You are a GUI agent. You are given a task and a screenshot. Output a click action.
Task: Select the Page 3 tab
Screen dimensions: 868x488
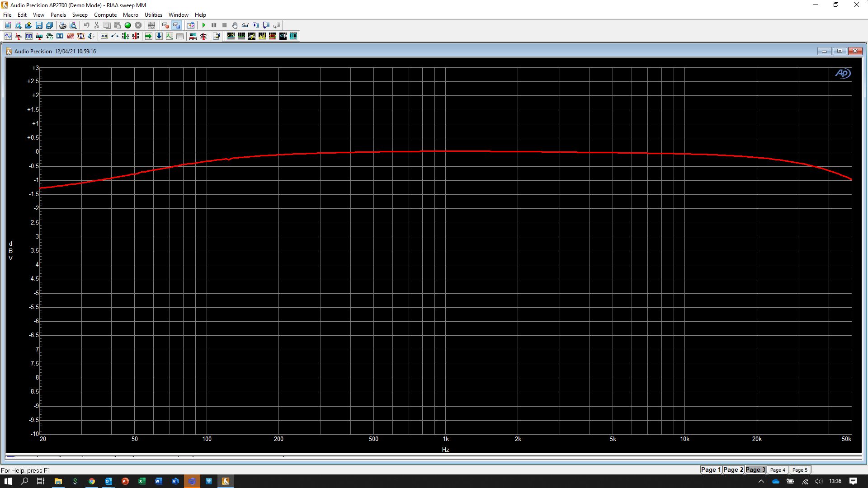click(755, 470)
